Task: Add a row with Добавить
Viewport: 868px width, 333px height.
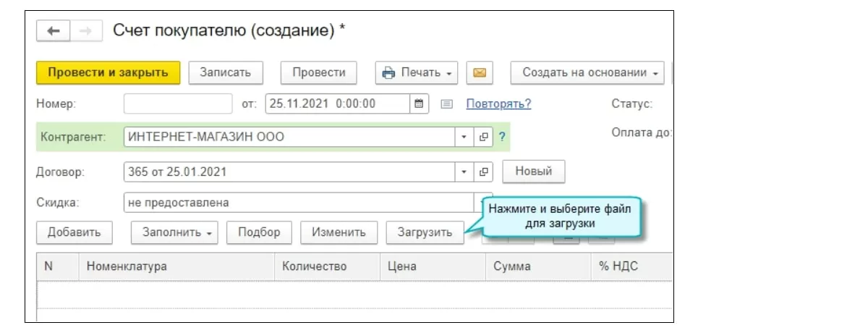Action: 75,232
